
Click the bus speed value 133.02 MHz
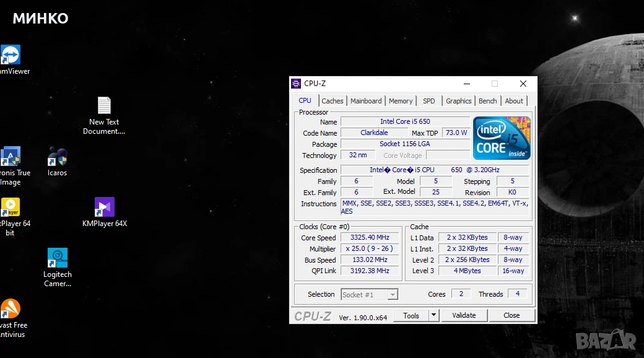(370, 260)
